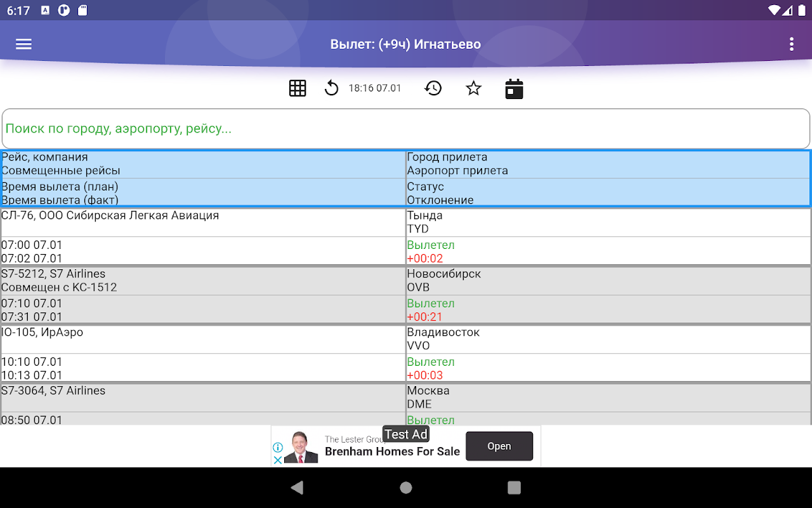Select destination Новосибирск OVB
Screen dimensions: 812x508
point(608,281)
